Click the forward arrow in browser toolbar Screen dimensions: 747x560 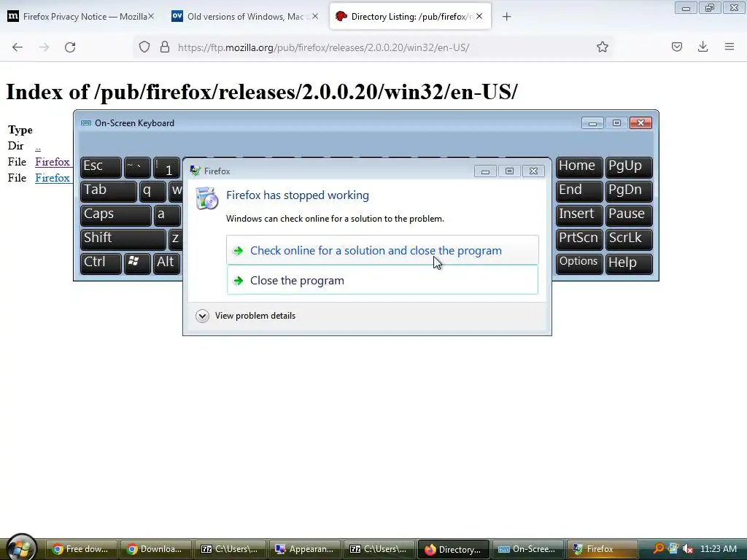click(44, 47)
